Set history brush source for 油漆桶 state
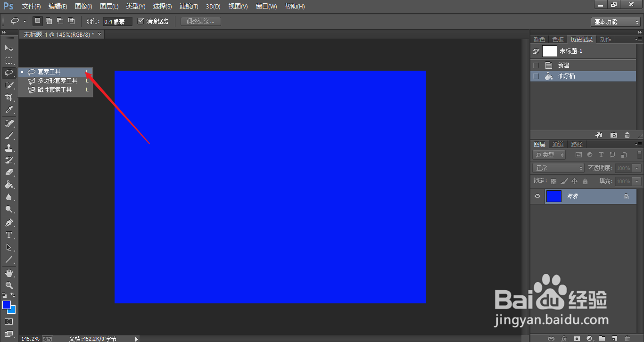 coord(536,76)
